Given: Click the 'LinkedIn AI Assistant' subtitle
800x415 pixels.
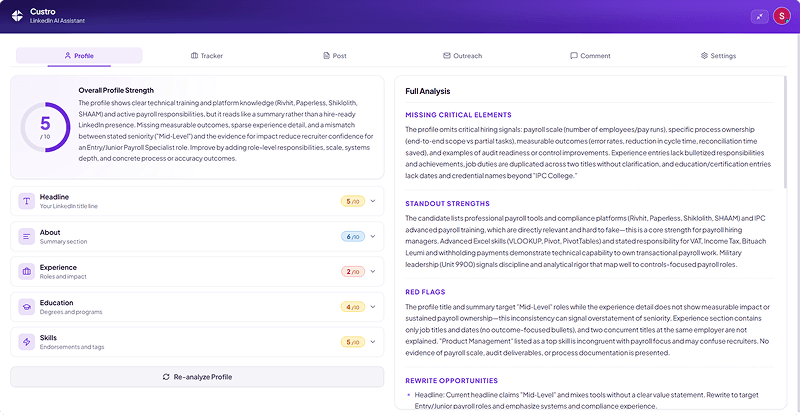Looking at the screenshot, I should tap(57, 21).
